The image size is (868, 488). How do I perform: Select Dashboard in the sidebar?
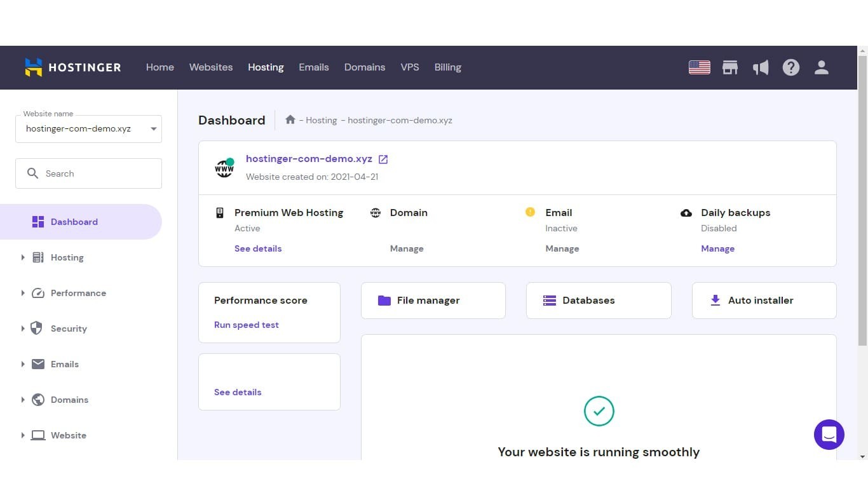[81, 222]
